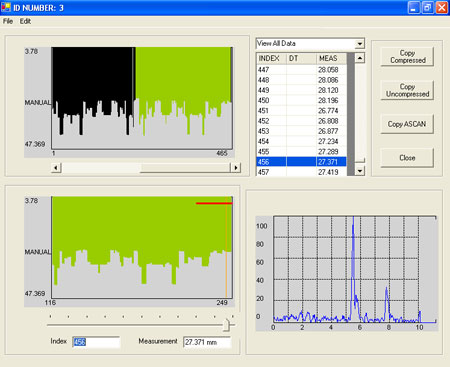The height and width of the screenshot is (367, 450).
Task: Select table row with index 447
Action: pyautogui.click(x=301, y=70)
